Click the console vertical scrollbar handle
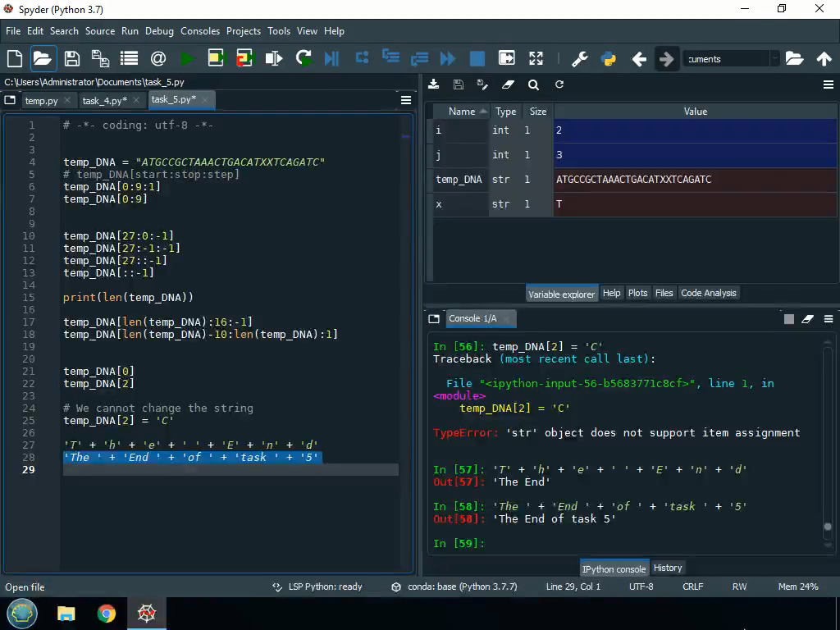The height and width of the screenshot is (630, 840). coord(827,527)
